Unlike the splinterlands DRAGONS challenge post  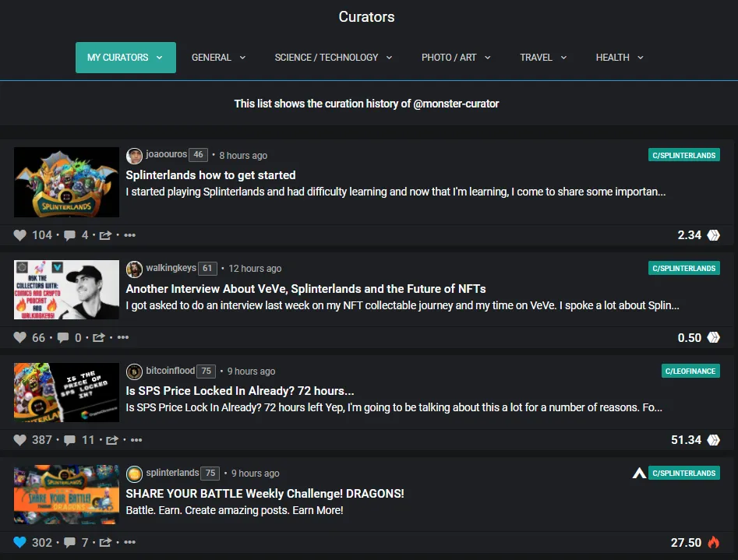(19, 542)
